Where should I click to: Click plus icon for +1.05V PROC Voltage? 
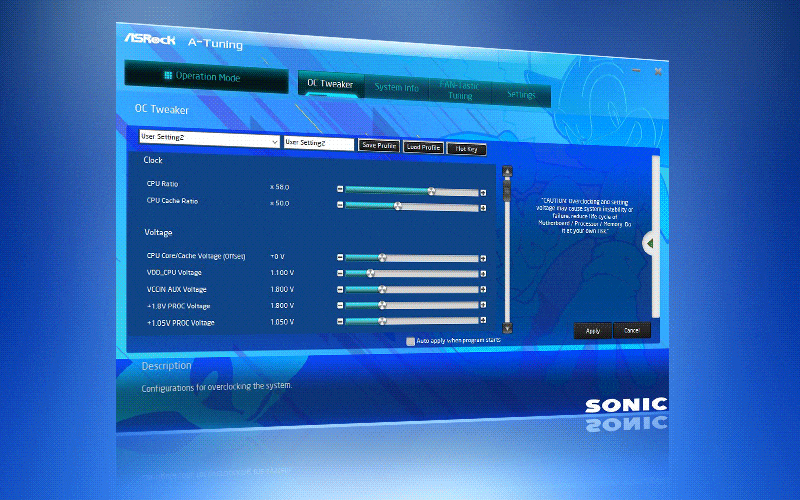point(484,322)
